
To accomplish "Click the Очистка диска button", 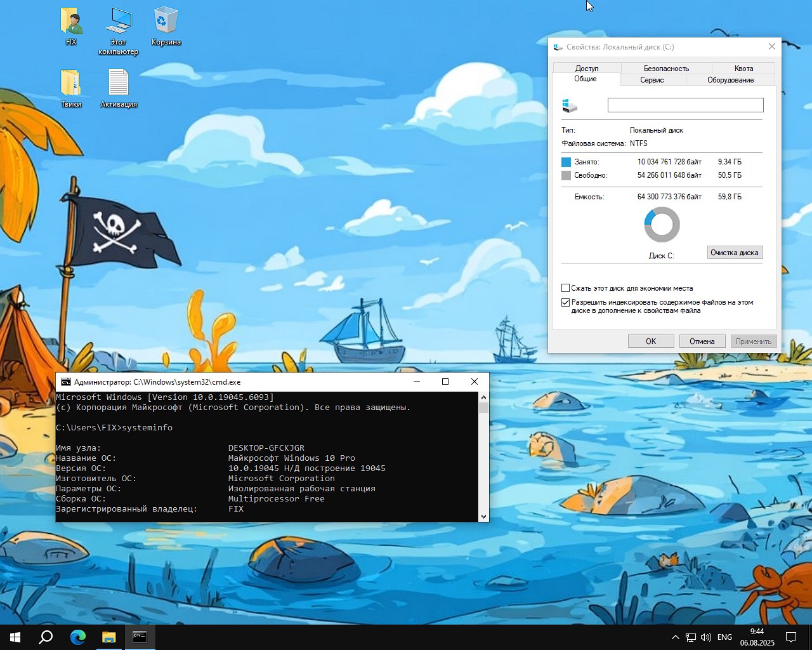I will [x=735, y=253].
